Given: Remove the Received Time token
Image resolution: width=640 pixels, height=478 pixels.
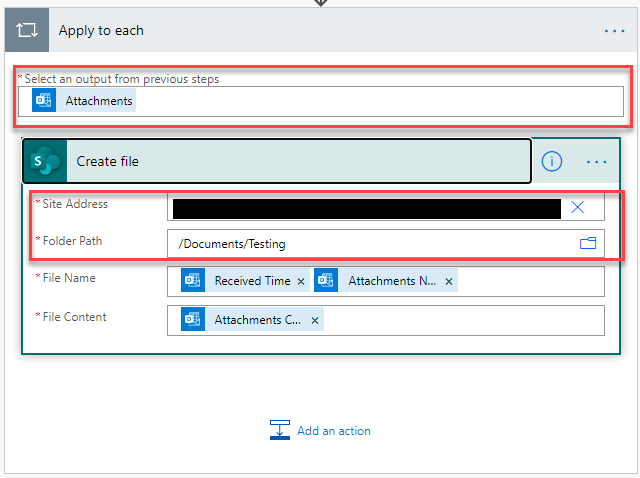Looking at the screenshot, I should [x=301, y=282].
